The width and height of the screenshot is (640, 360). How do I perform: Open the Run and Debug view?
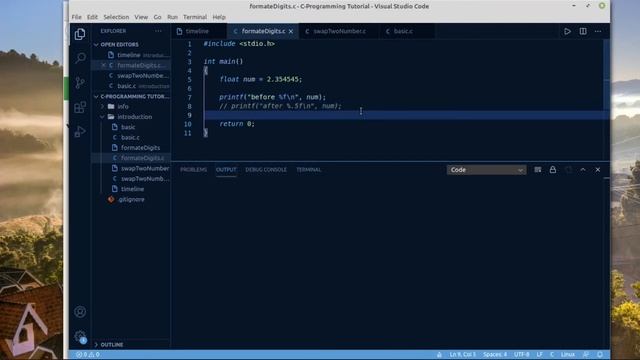(80, 131)
